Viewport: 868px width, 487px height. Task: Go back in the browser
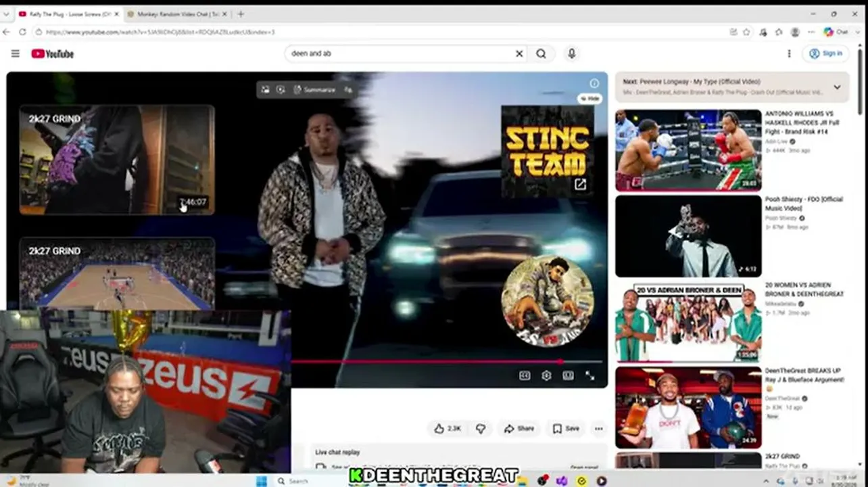click(7, 32)
